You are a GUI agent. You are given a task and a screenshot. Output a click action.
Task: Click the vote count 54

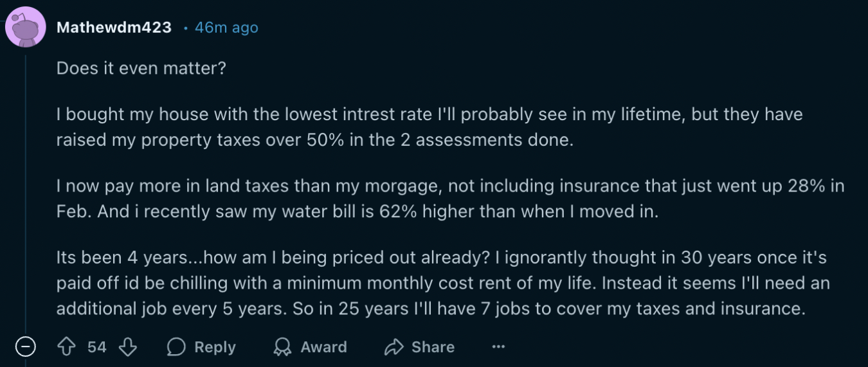[x=97, y=347]
